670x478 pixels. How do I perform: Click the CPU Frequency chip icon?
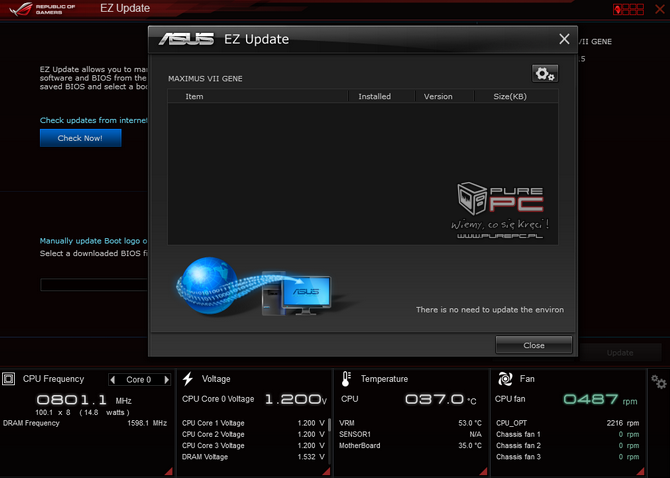[x=9, y=379]
